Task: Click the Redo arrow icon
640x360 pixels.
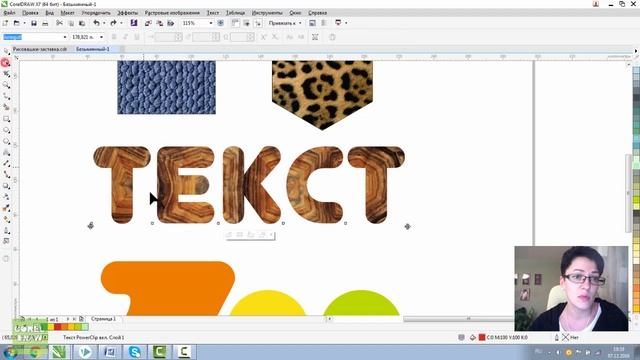Action: click(113, 23)
